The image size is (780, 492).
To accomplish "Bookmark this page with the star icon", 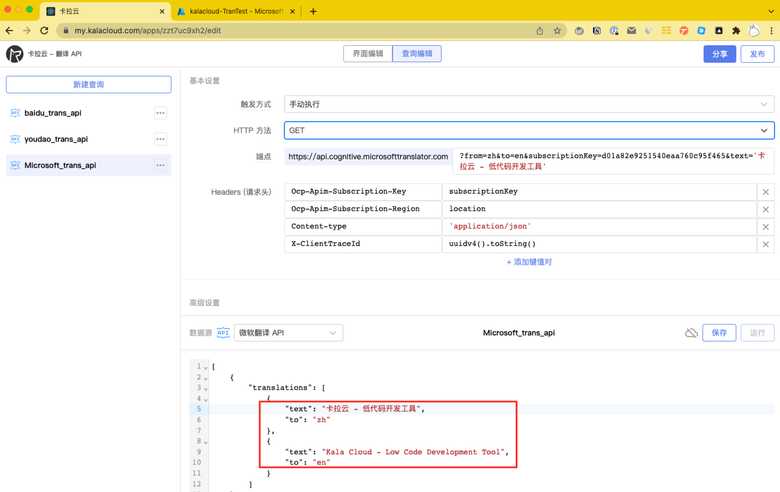I will [557, 31].
